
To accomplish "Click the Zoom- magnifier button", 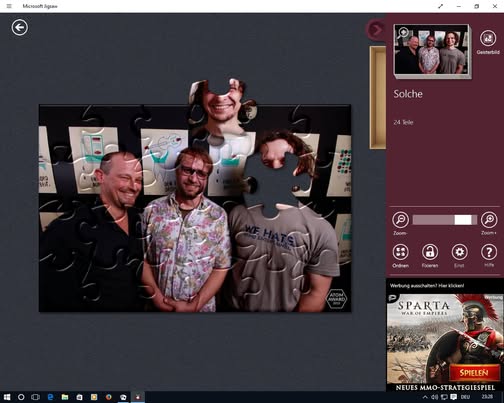I will (x=400, y=220).
